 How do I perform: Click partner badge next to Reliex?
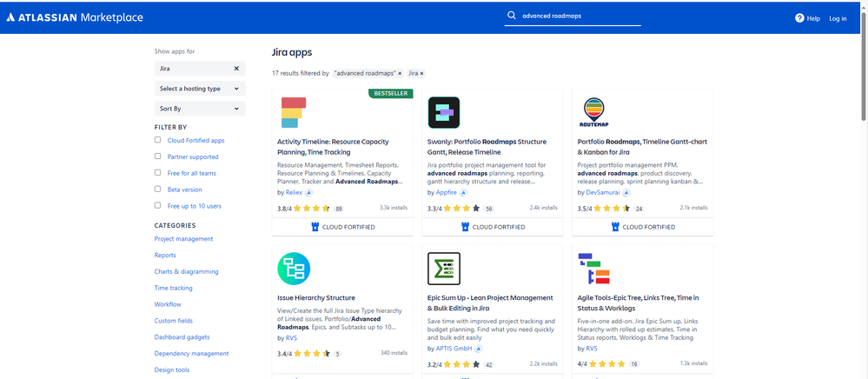(309, 193)
